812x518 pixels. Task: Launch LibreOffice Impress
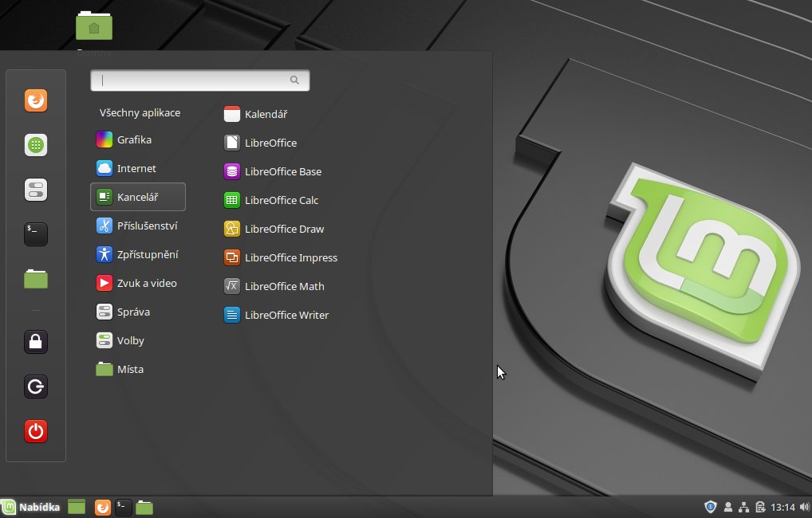click(x=281, y=257)
